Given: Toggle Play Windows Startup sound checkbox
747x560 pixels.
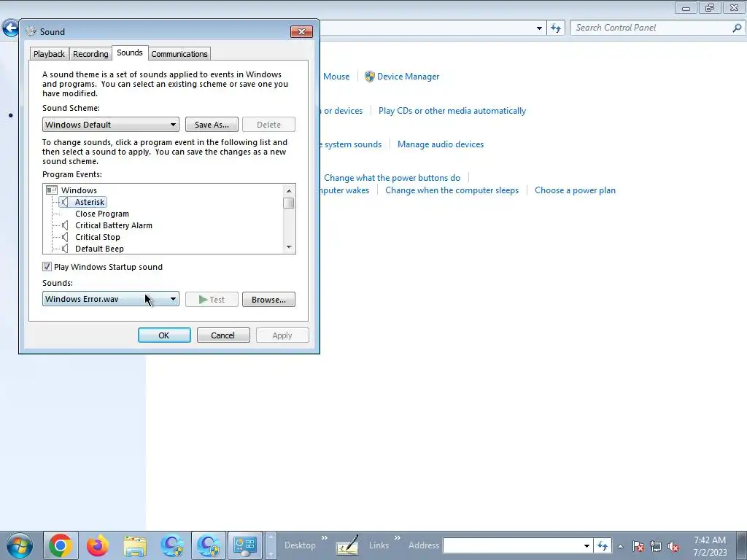Looking at the screenshot, I should coord(47,267).
